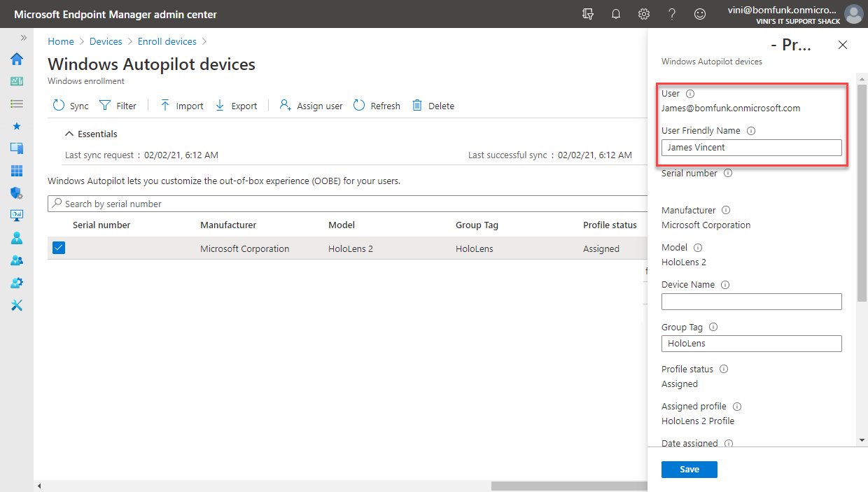Viewport: 868px width, 492px height.
Task: Open Devices icon in sidebar
Action: tap(17, 148)
